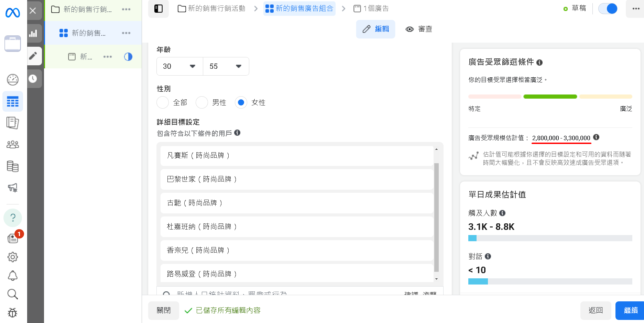Open more options for the 新 ad row
644x323 pixels.
coord(108,57)
